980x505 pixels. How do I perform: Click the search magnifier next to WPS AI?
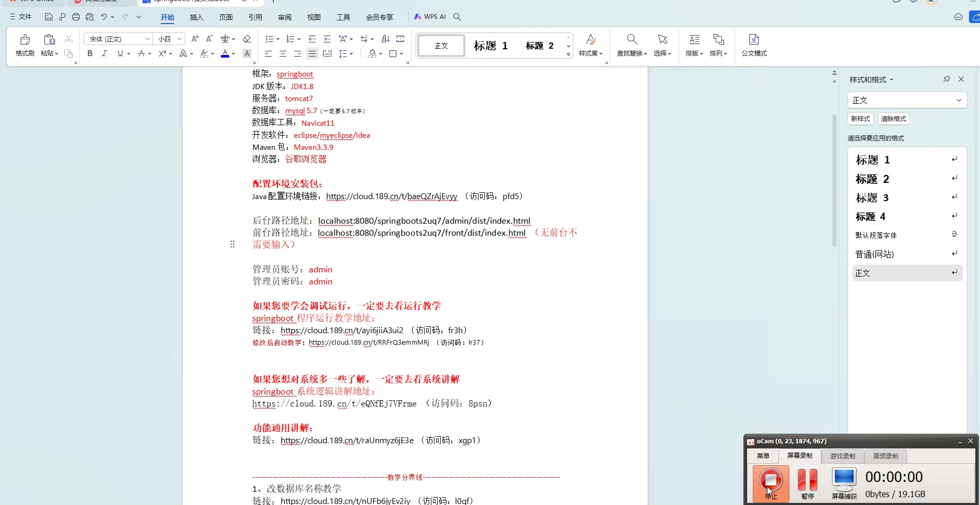pos(457,17)
